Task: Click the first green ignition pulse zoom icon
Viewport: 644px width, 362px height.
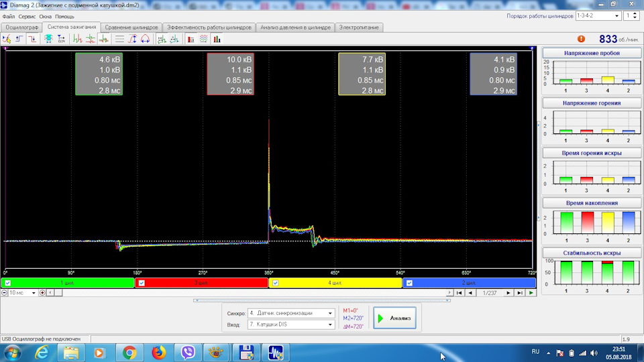Action: tap(162, 39)
